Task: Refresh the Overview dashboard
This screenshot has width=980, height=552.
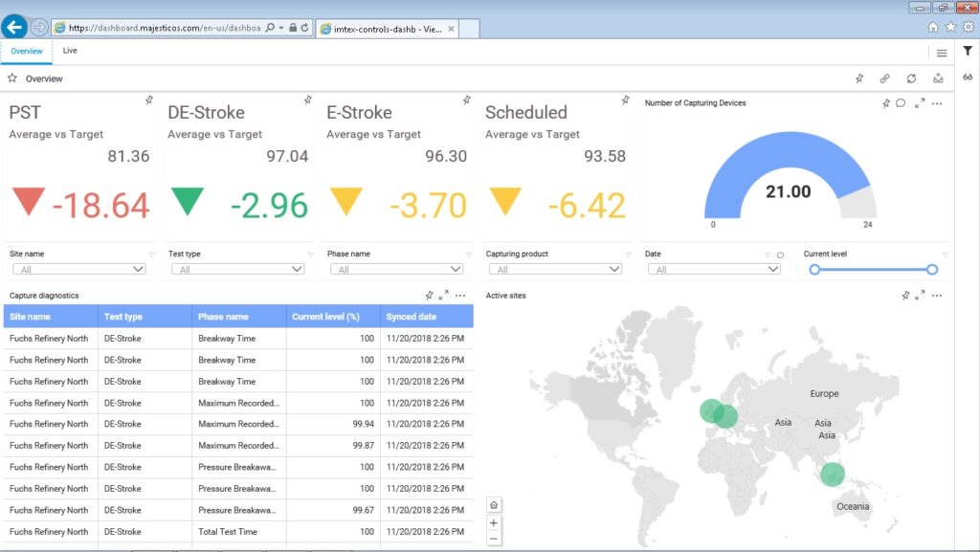Action: (x=910, y=77)
